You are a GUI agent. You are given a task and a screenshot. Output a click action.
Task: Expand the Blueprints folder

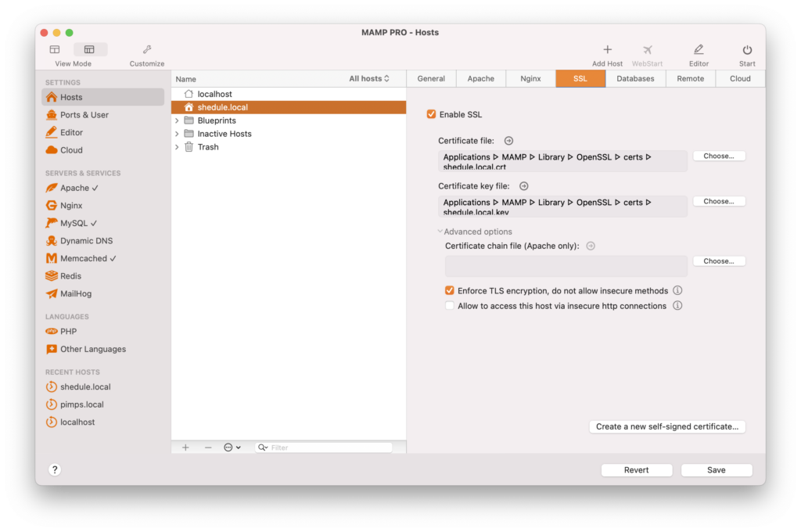point(178,120)
